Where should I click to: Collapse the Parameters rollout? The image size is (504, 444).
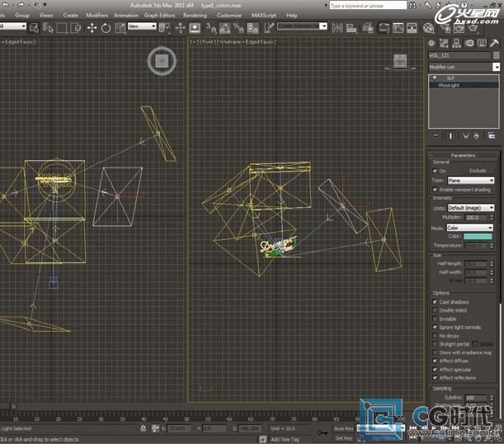coord(463,155)
